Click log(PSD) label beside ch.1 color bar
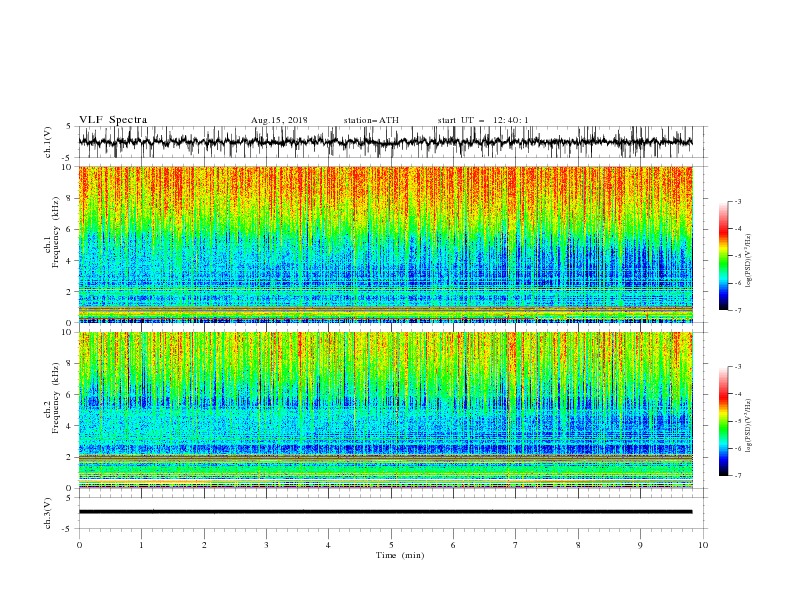 click(x=749, y=261)
